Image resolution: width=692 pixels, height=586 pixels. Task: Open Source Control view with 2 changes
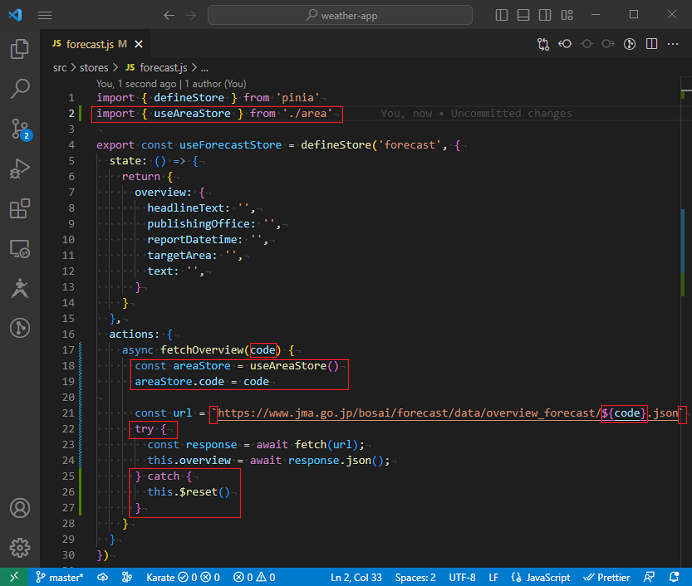pyautogui.click(x=20, y=129)
